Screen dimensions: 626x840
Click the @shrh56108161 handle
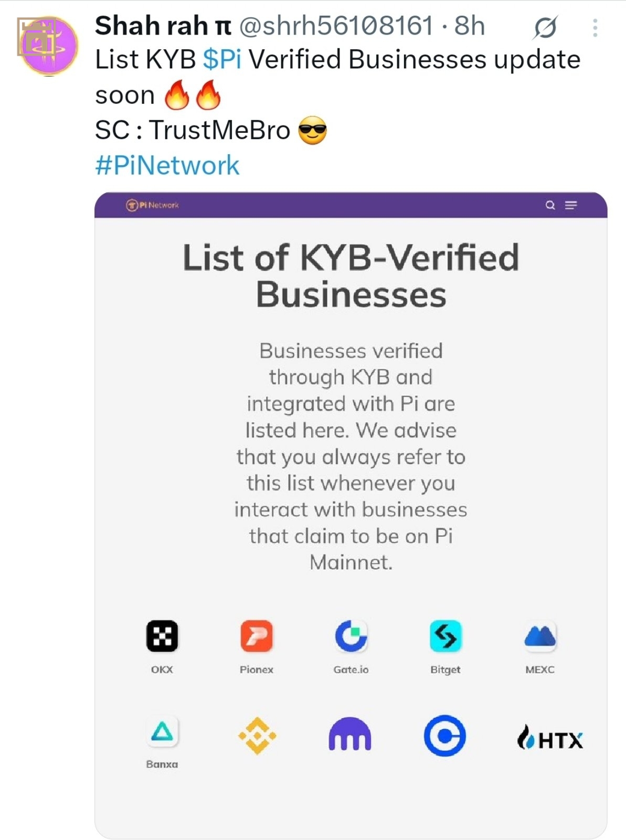(x=336, y=26)
